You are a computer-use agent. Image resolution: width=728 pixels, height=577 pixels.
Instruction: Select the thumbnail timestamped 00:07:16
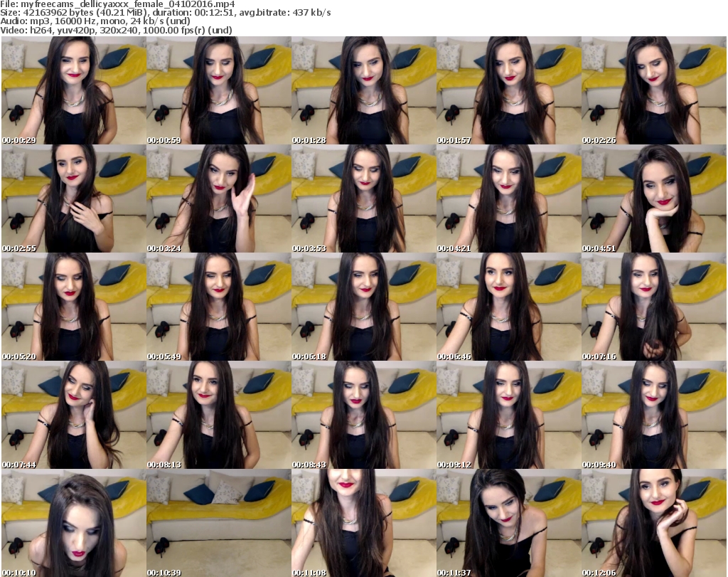coord(654,307)
